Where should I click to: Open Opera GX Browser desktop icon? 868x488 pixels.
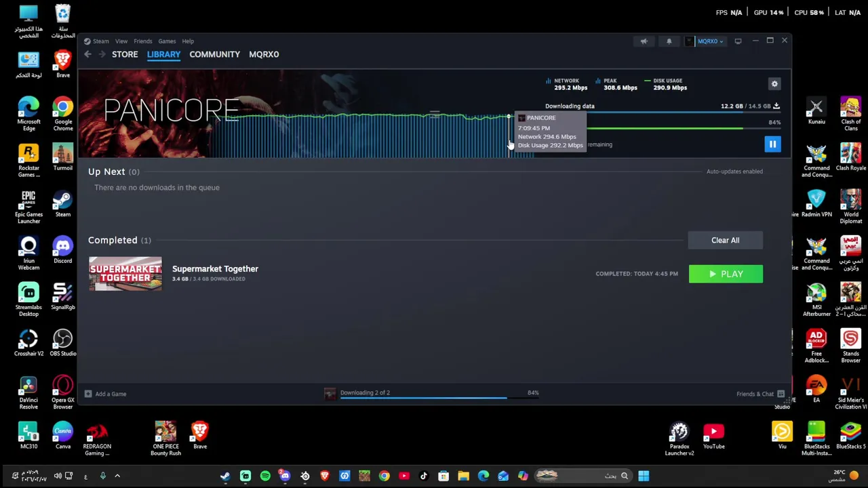pos(63,392)
